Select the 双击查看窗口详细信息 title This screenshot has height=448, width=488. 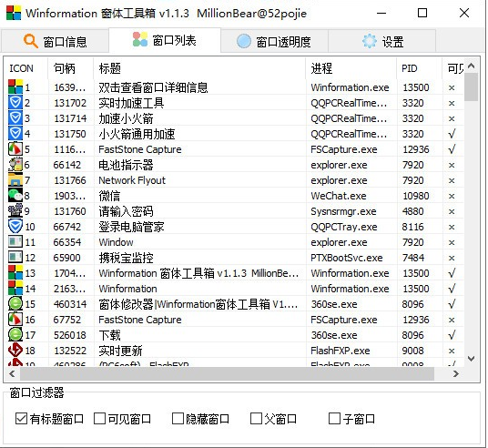coord(153,87)
